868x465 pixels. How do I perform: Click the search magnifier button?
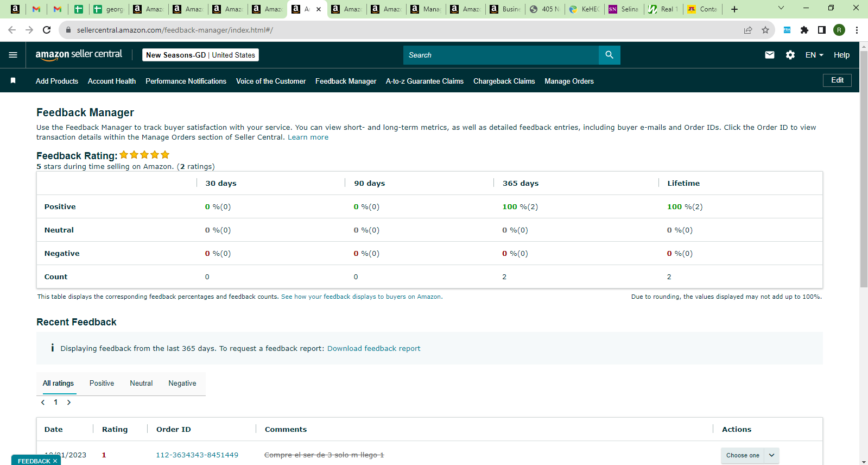(x=609, y=55)
